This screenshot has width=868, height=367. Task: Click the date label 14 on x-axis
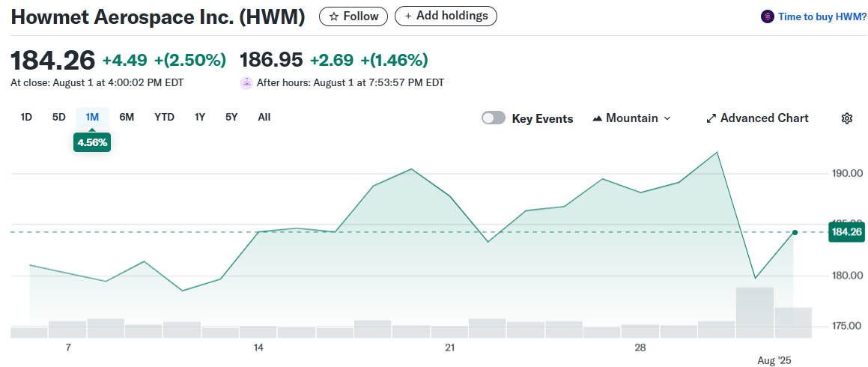[x=258, y=348]
